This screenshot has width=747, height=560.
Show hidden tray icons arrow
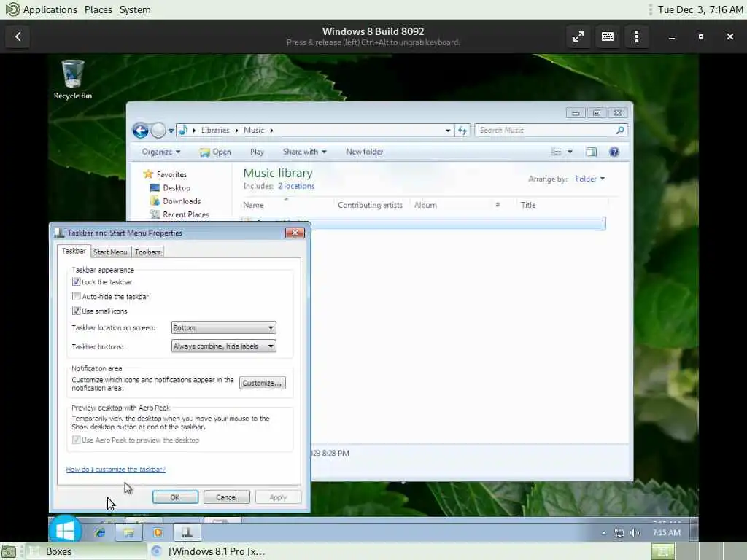tap(603, 533)
